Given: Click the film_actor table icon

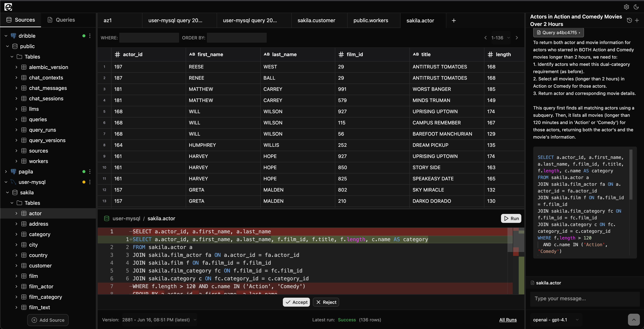Looking at the screenshot, I should 24,286.
